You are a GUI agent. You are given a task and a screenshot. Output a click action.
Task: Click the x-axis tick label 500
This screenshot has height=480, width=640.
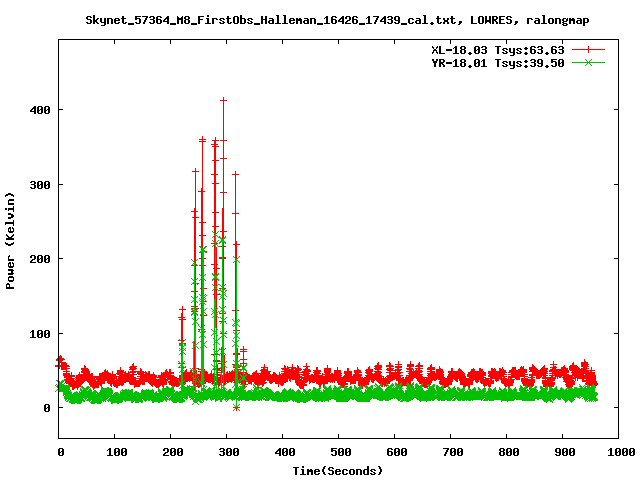coord(341,452)
